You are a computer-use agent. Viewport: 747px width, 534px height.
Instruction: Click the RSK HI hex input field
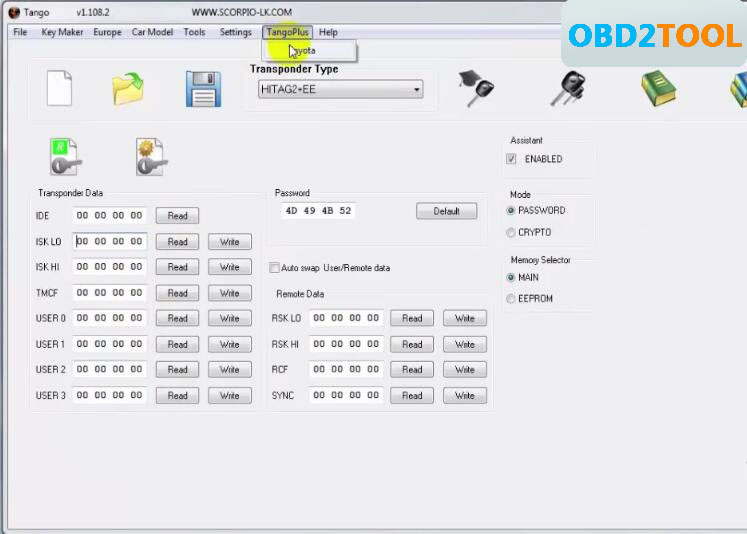pos(346,344)
